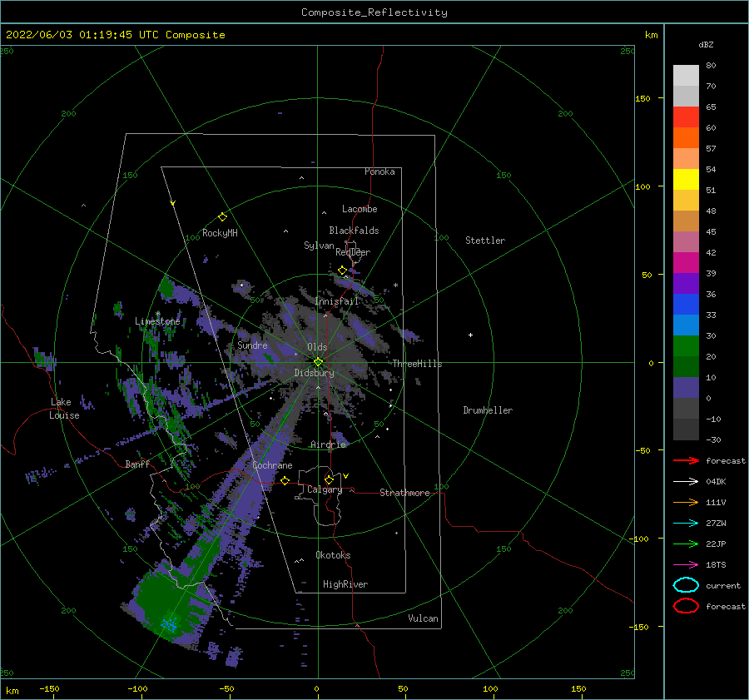Click the Drumheller city label
749x700 pixels.
tap(488, 410)
